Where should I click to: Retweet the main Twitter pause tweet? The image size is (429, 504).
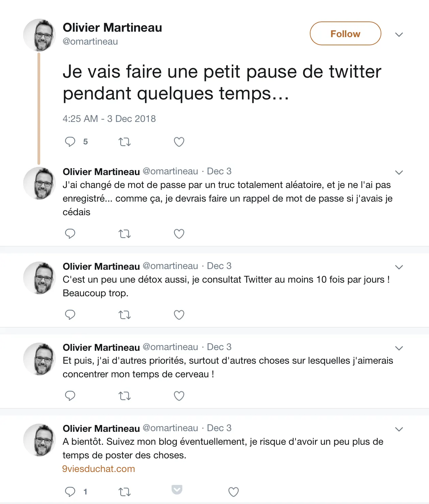(x=125, y=142)
